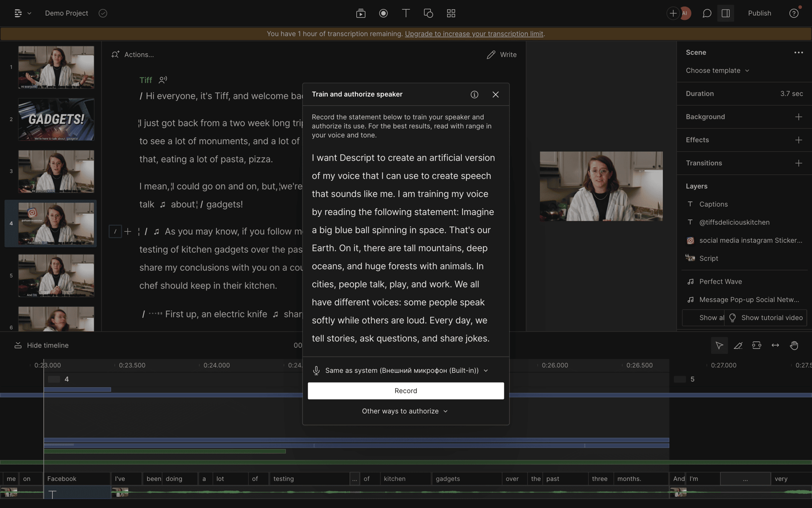This screenshot has height=508, width=812.
Task: Open the Scene three-dot options menu
Action: (x=799, y=52)
